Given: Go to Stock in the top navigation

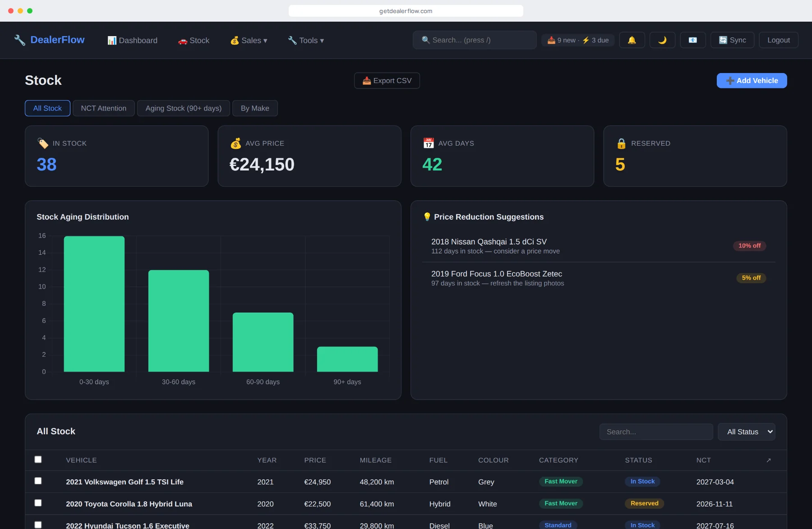Looking at the screenshot, I should (194, 41).
